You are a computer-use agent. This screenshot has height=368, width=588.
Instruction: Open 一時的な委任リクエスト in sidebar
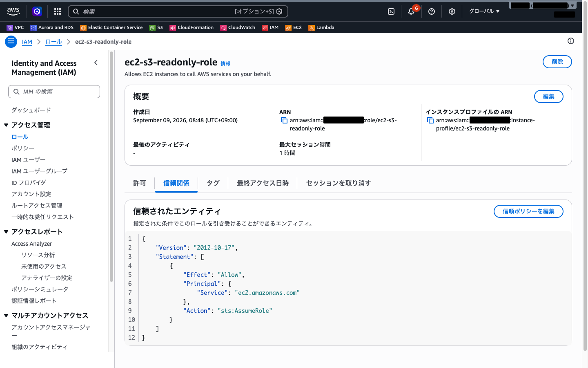pyautogui.click(x=42, y=217)
